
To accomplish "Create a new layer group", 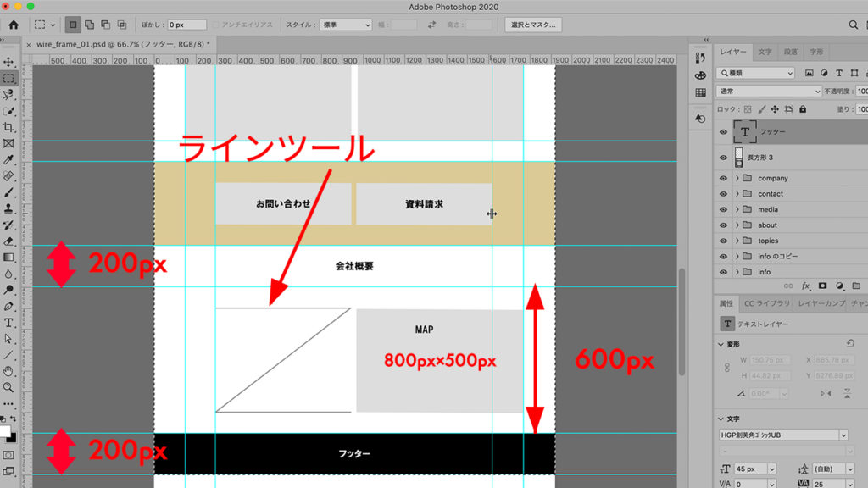I will [856, 286].
